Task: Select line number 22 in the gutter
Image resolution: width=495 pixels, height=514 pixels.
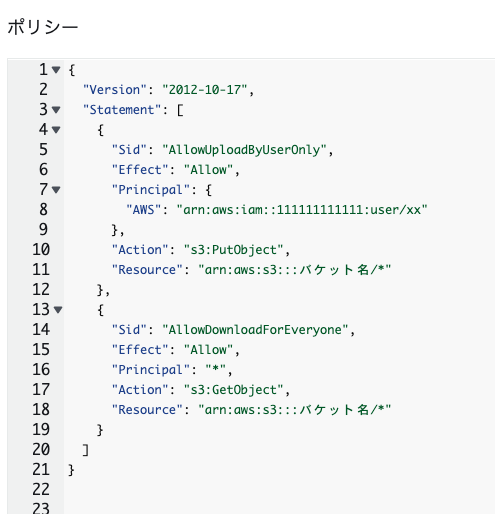Action: coord(41,490)
